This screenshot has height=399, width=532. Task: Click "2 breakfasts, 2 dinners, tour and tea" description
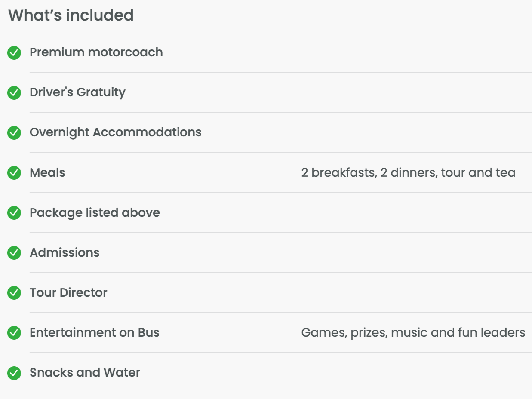pos(408,173)
